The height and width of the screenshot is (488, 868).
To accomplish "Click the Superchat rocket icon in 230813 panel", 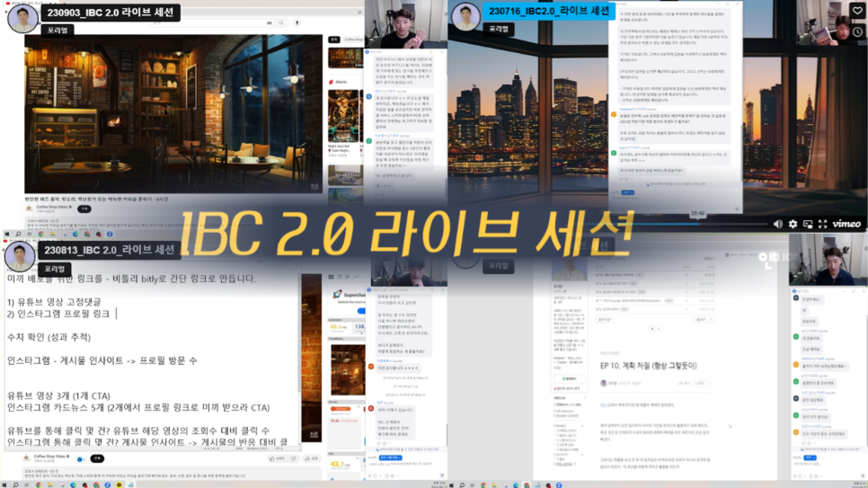I will point(337,294).
